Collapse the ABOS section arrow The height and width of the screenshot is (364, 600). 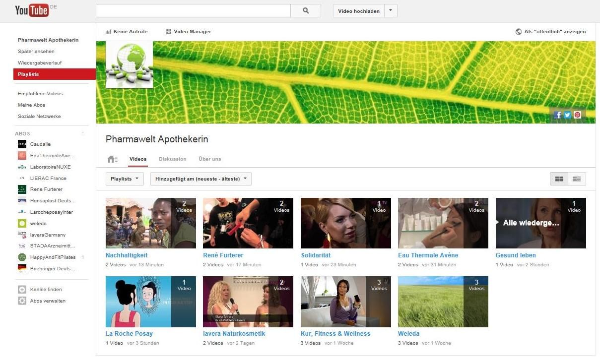click(83, 134)
